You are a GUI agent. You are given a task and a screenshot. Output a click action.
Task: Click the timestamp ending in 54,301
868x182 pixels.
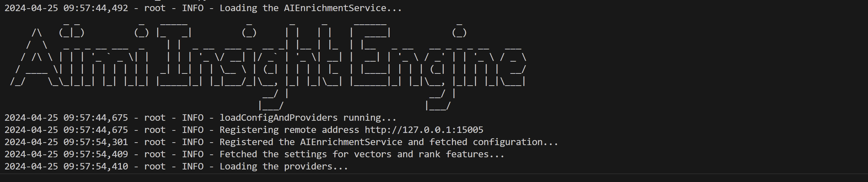click(66, 142)
